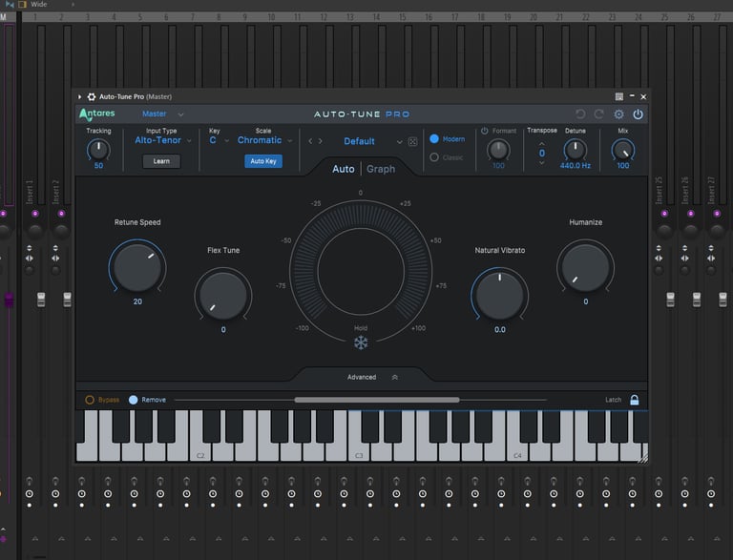Decrease Transpose with the down arrow
Image resolution: width=733 pixels, height=560 pixels.
click(x=542, y=163)
